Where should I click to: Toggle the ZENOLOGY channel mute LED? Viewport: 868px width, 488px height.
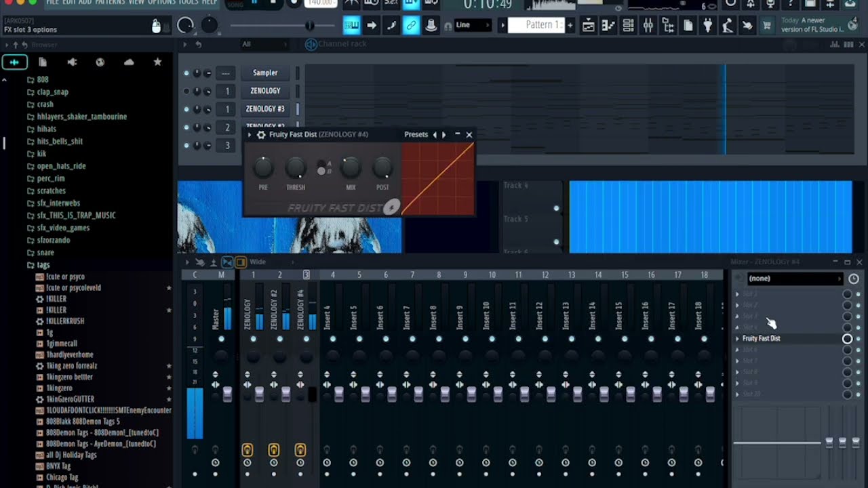click(x=186, y=91)
